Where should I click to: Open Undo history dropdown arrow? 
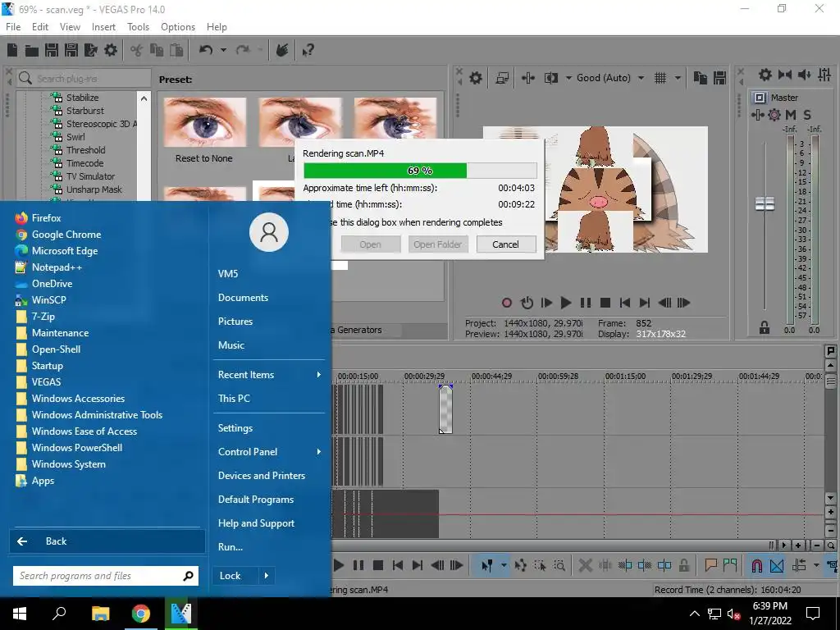pyautogui.click(x=223, y=50)
